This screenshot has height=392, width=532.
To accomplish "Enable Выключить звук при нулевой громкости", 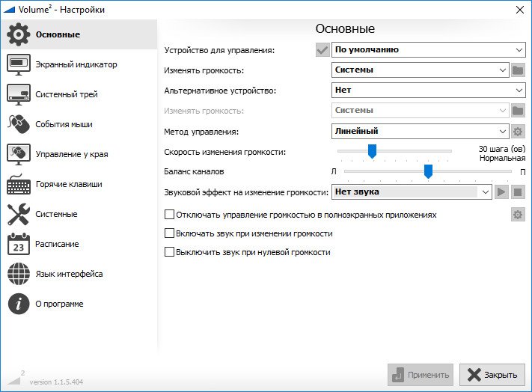I will point(169,252).
